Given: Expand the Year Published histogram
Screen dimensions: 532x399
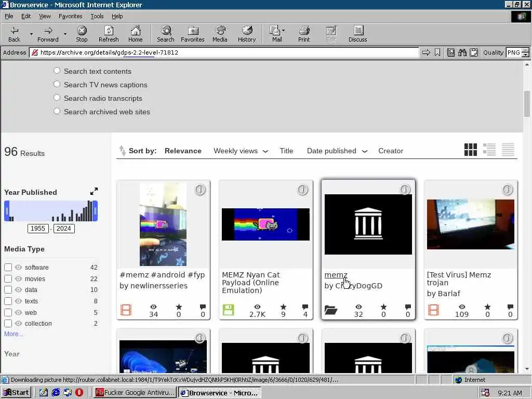Looking at the screenshot, I should [94, 191].
